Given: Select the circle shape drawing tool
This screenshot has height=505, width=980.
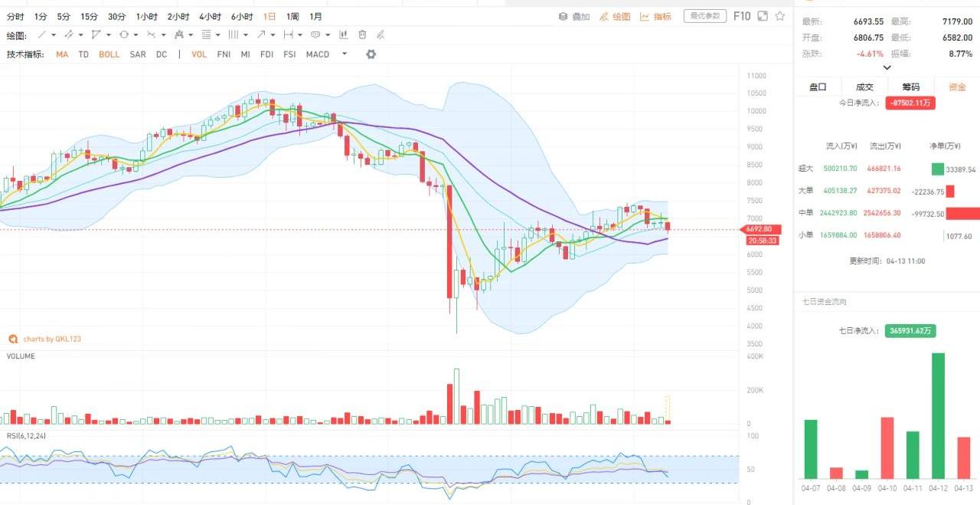Looking at the screenshot, I should 123,34.
